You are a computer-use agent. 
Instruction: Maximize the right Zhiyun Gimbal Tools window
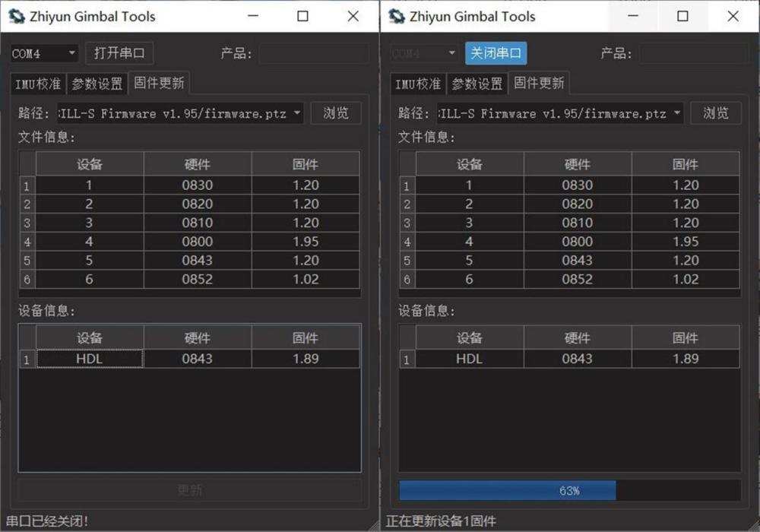point(683,16)
